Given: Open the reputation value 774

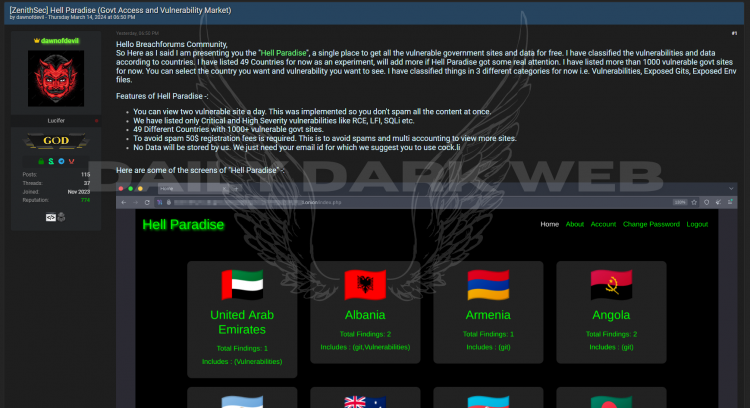Looking at the screenshot, I should [x=85, y=200].
